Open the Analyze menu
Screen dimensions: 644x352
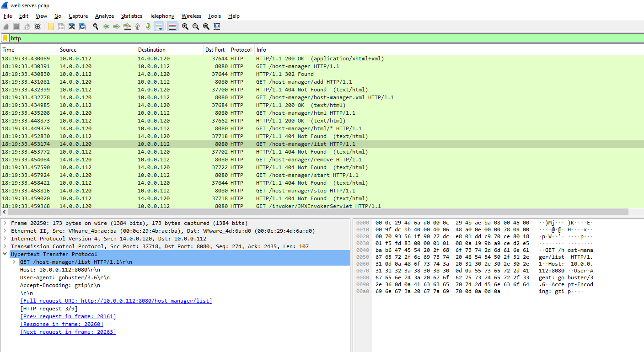(104, 16)
